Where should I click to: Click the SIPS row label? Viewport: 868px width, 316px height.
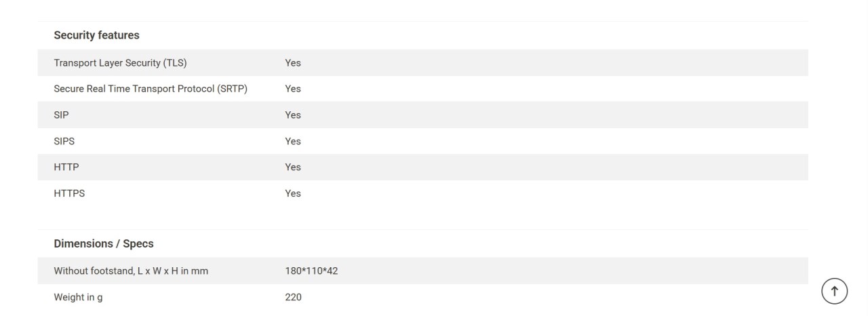point(64,141)
